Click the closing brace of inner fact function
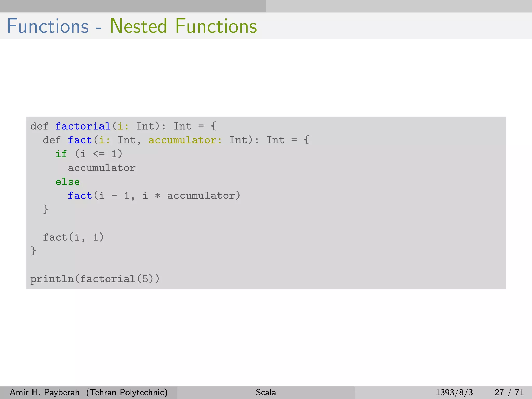 pos(46,209)
